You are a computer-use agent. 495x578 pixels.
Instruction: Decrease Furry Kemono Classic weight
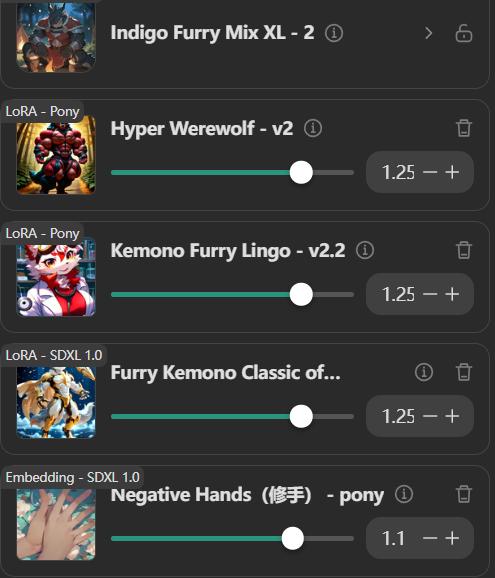click(x=430, y=416)
